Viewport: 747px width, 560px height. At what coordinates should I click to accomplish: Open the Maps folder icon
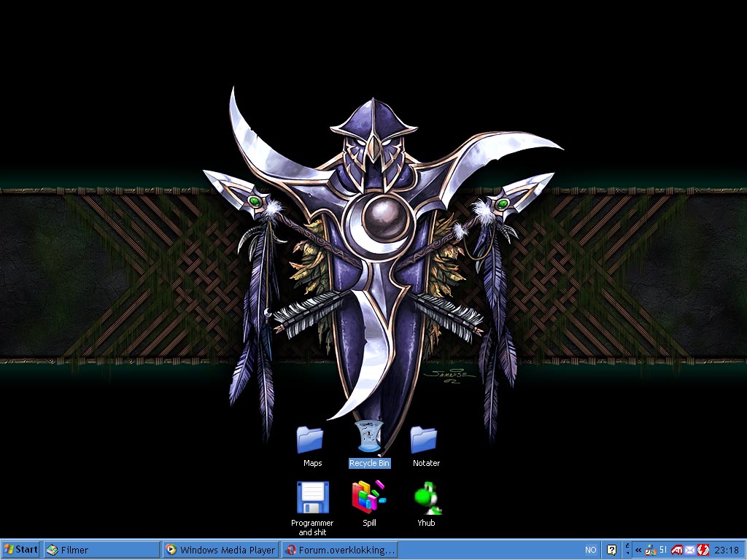[x=310, y=440]
